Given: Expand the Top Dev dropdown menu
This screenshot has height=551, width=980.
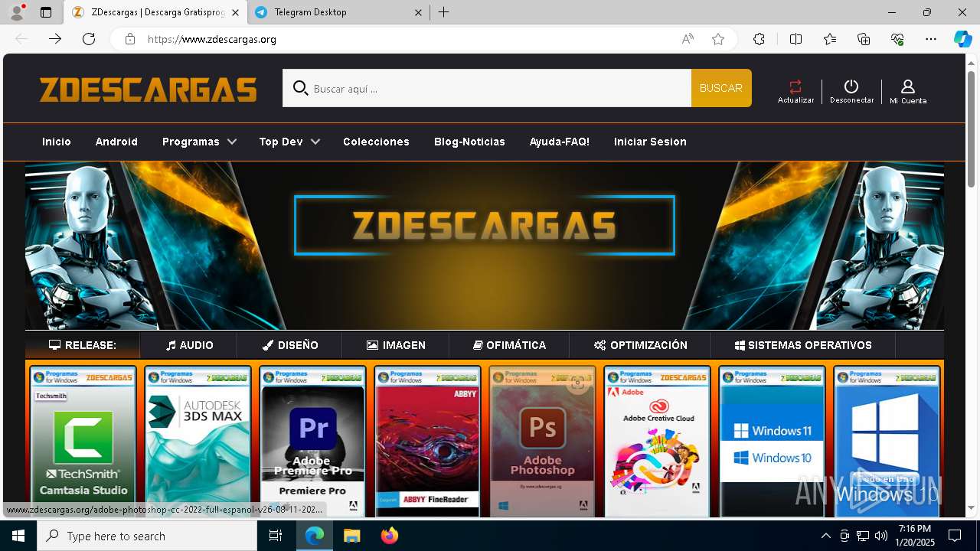Looking at the screenshot, I should (x=289, y=142).
